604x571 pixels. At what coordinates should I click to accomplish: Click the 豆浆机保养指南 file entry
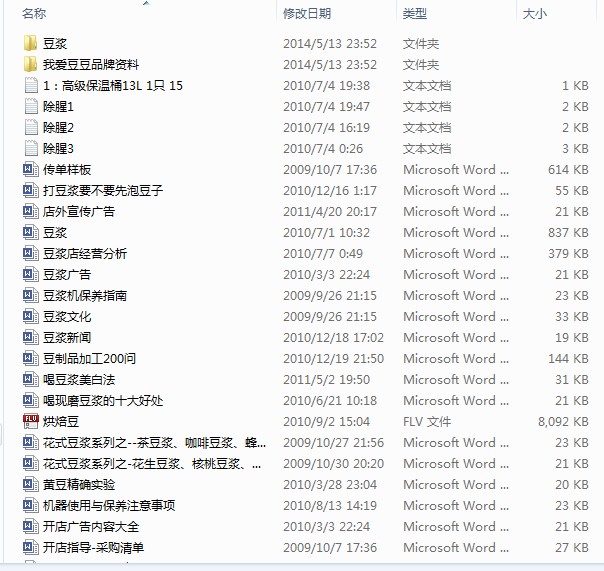85,296
